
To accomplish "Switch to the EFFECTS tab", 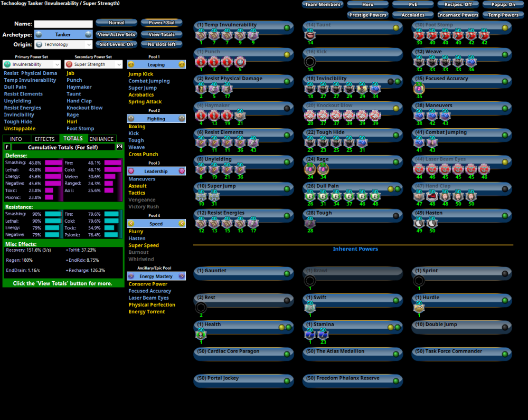I will pyautogui.click(x=44, y=139).
